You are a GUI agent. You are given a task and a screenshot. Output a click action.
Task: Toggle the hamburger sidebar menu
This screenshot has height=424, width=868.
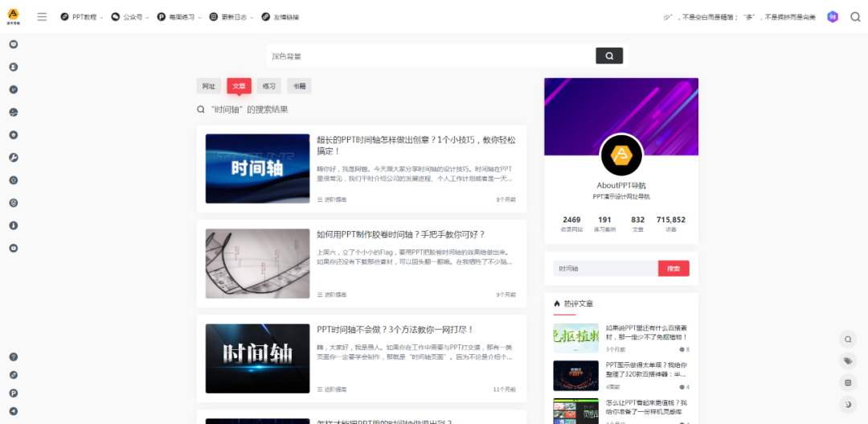click(x=42, y=17)
